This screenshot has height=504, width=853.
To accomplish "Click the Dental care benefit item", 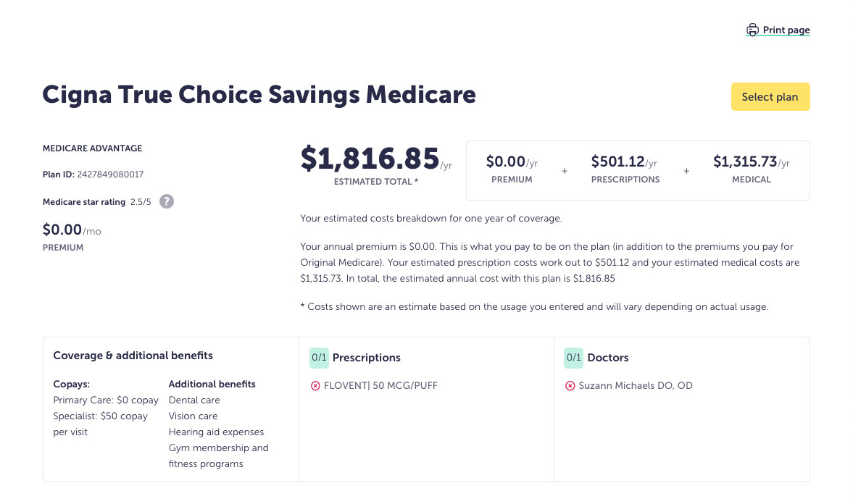I will coord(194,400).
